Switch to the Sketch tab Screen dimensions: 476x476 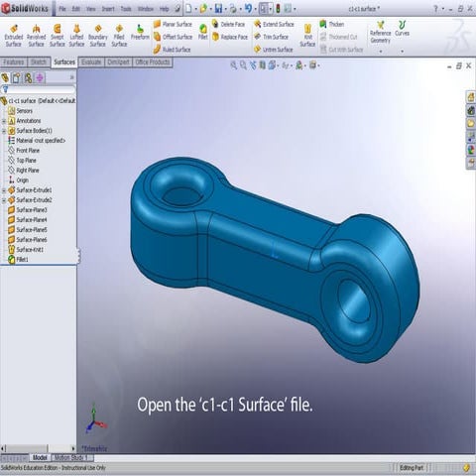tap(39, 62)
